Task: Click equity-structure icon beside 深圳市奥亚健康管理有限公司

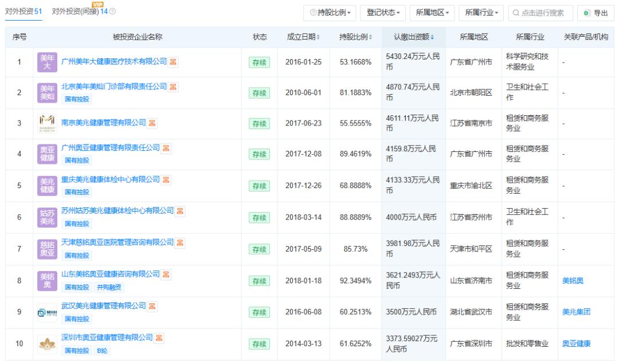Action: tap(159, 338)
